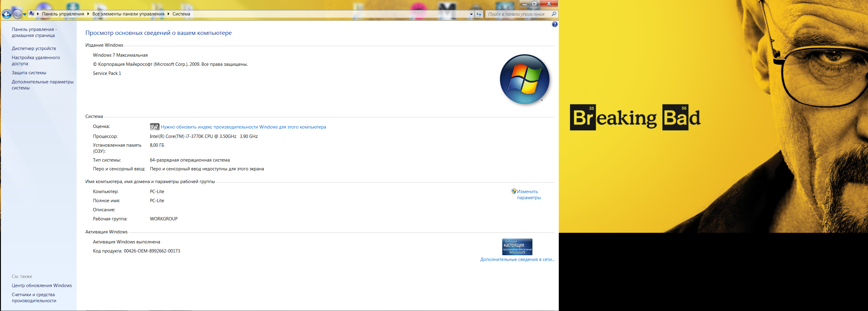
Task: Click the 7.7 performance score badge
Action: pyautogui.click(x=154, y=127)
